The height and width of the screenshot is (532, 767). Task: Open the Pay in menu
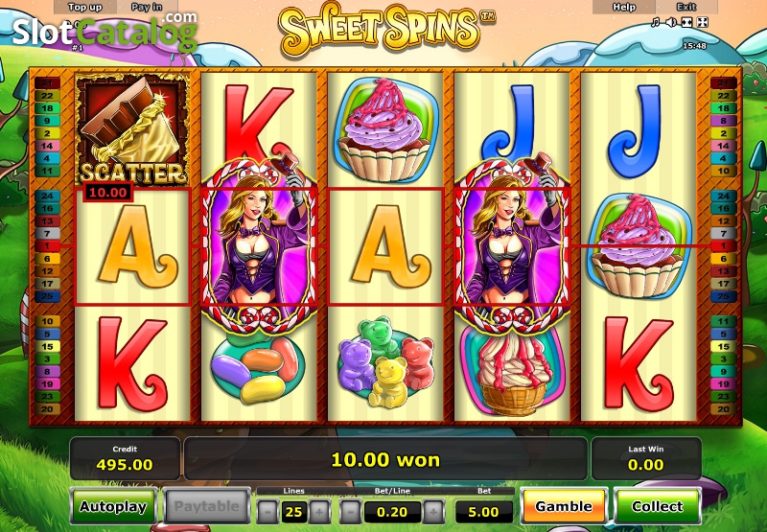pyautogui.click(x=147, y=7)
